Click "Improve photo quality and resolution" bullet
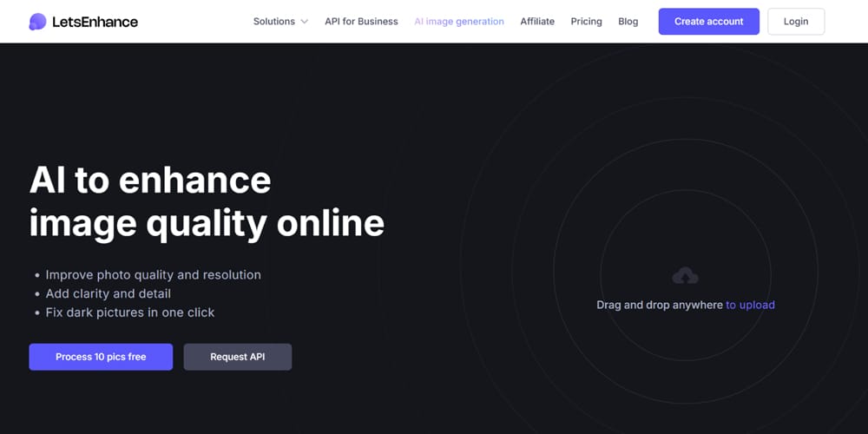Viewport: 868px width, 434px height. point(153,274)
